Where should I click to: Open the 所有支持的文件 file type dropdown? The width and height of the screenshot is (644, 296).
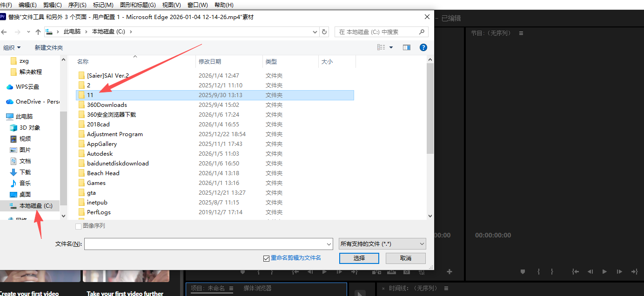click(382, 243)
